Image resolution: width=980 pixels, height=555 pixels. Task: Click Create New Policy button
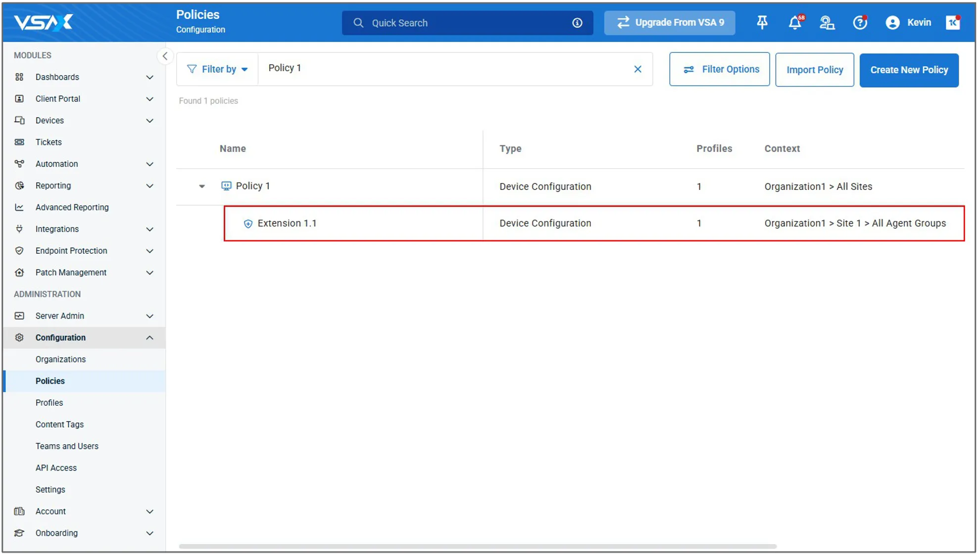(909, 70)
